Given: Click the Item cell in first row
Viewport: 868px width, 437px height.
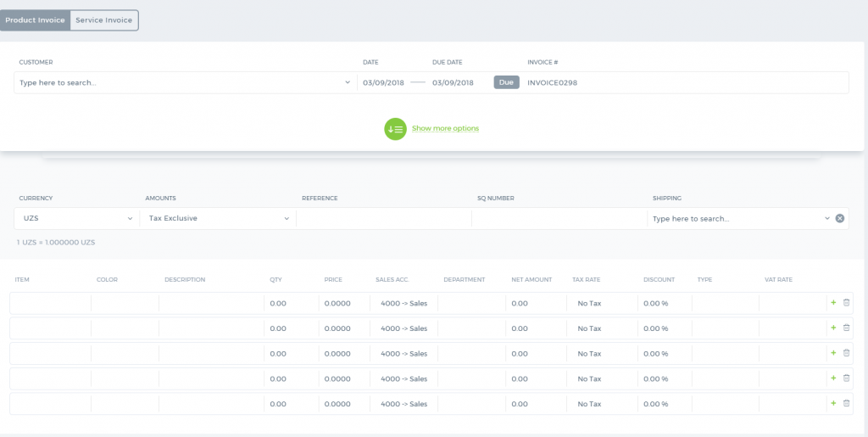Looking at the screenshot, I should (50, 304).
